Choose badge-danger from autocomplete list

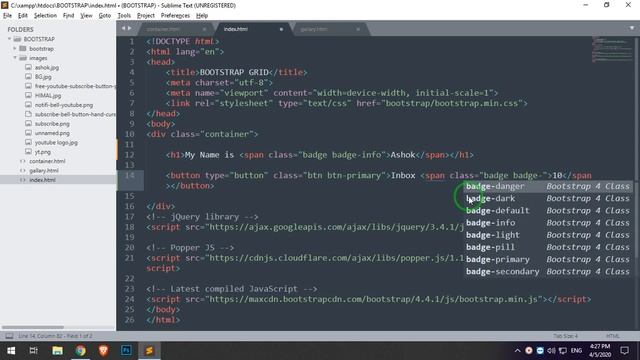click(x=548, y=186)
